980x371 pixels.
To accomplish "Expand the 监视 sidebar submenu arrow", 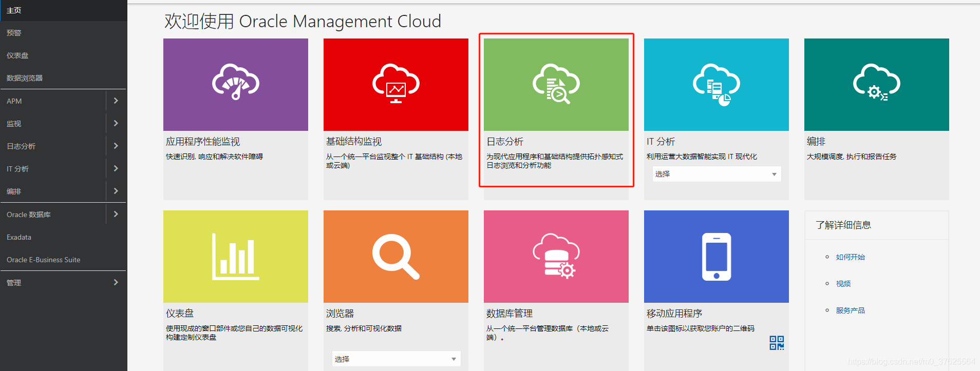I will [116, 123].
